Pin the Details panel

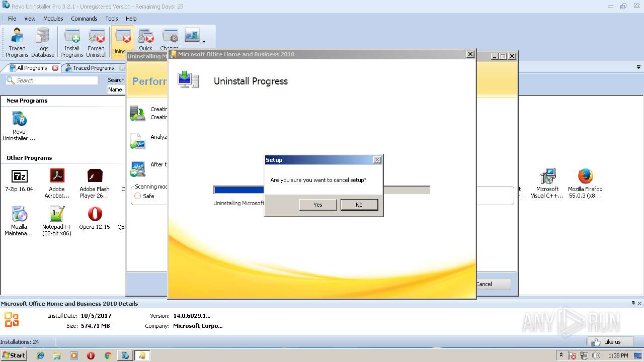pos(633,303)
